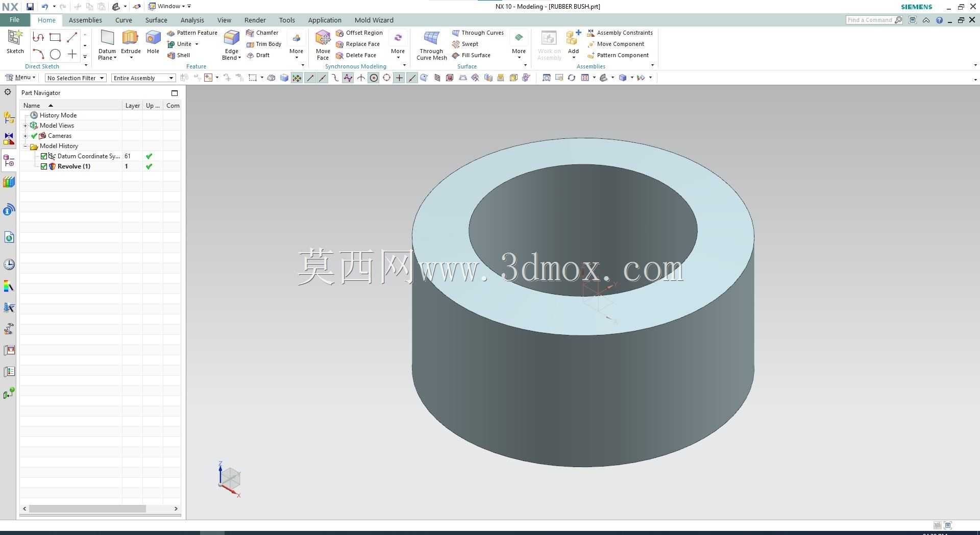This screenshot has height=535, width=980.
Task: Select History Mode entry
Action: [x=58, y=115]
